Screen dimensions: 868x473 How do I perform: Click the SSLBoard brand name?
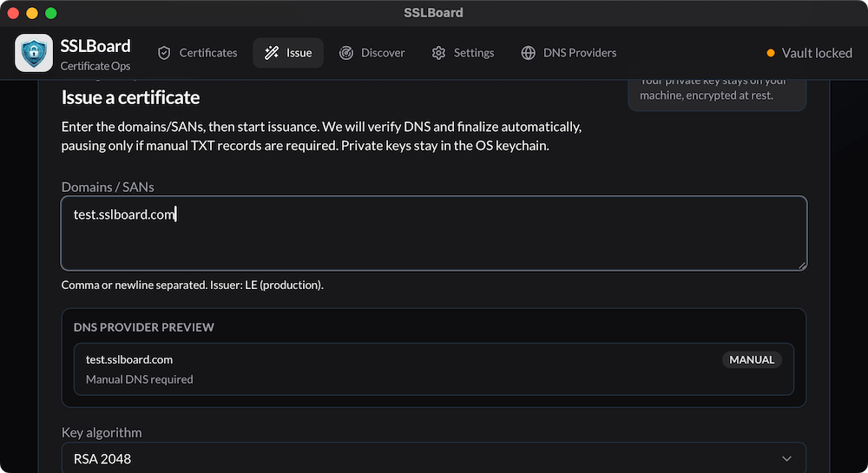(x=95, y=46)
